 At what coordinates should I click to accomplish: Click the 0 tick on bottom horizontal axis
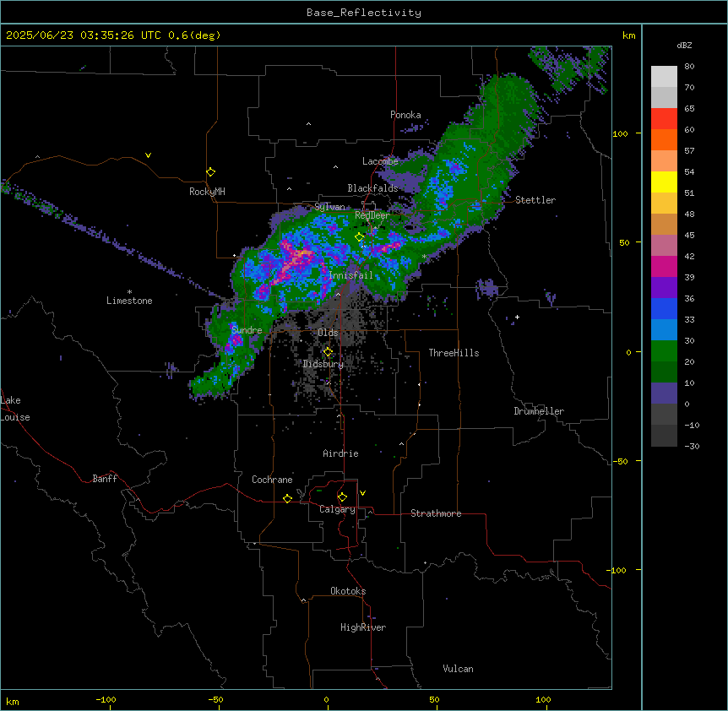326,699
